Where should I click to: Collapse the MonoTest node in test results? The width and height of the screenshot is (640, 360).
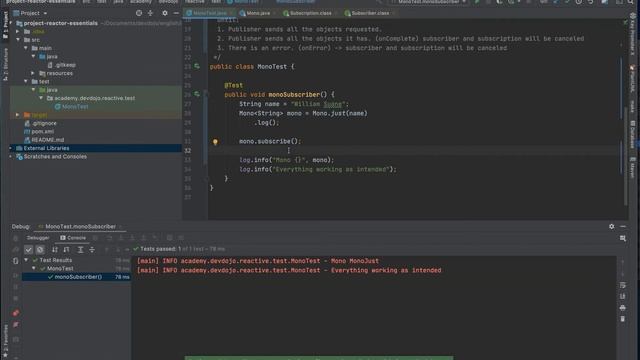34,269
